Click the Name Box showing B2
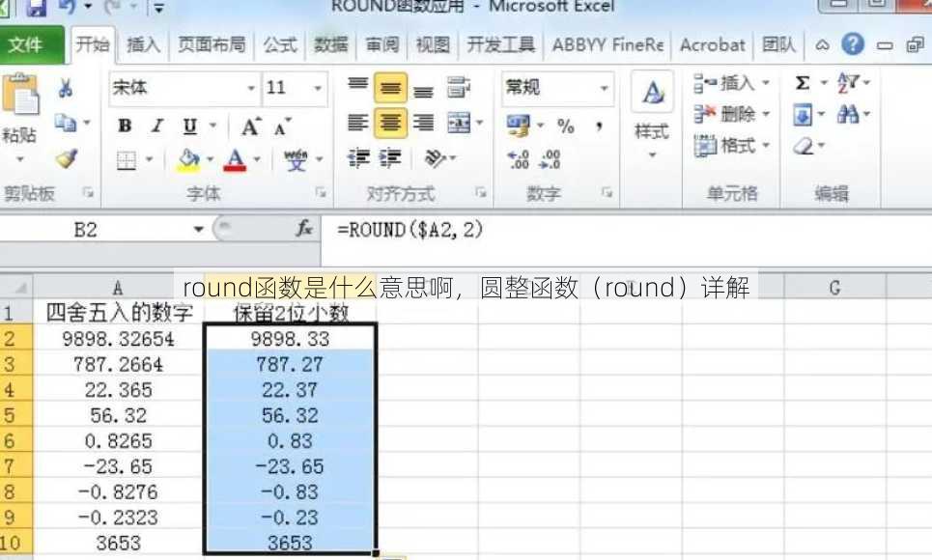932x560 pixels. tap(85, 230)
